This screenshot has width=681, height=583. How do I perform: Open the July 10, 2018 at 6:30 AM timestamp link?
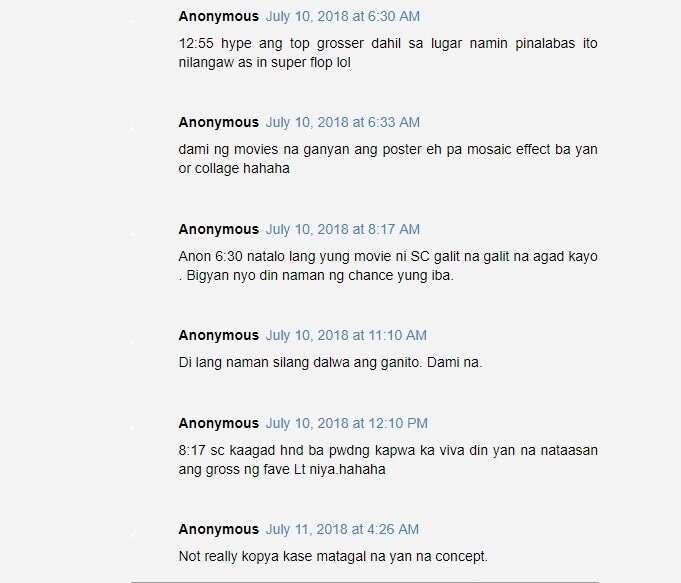click(343, 17)
